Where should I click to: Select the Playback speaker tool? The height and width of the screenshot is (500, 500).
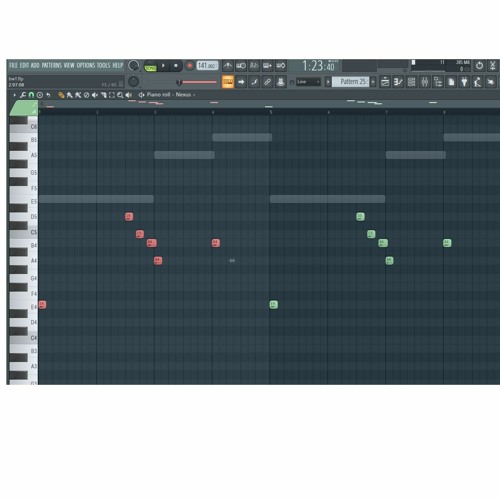129,95
